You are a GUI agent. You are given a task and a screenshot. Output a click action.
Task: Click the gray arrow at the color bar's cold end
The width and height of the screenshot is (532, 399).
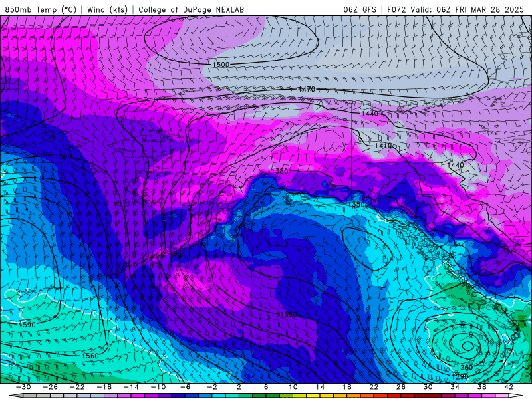(x=16, y=396)
